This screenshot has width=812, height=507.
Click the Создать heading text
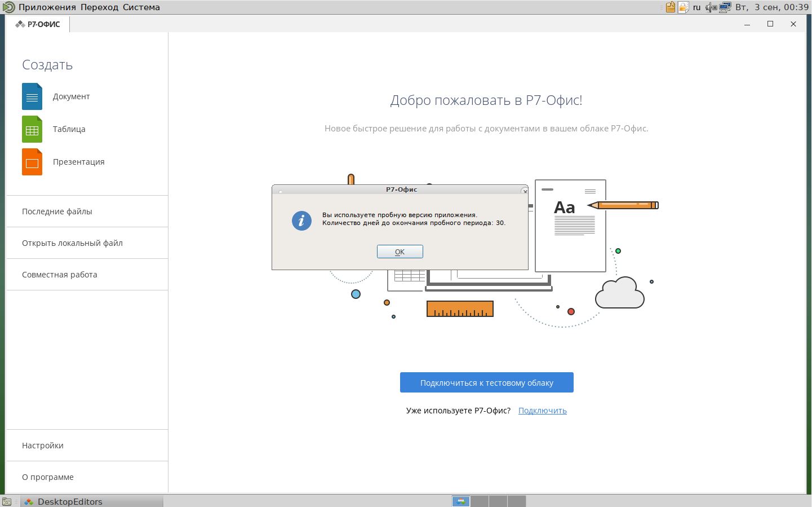pyautogui.click(x=47, y=65)
